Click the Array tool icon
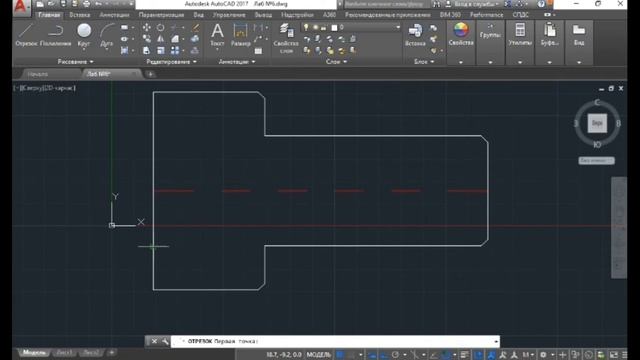The width and height of the screenshot is (640, 360). pyautogui.click(x=175, y=50)
